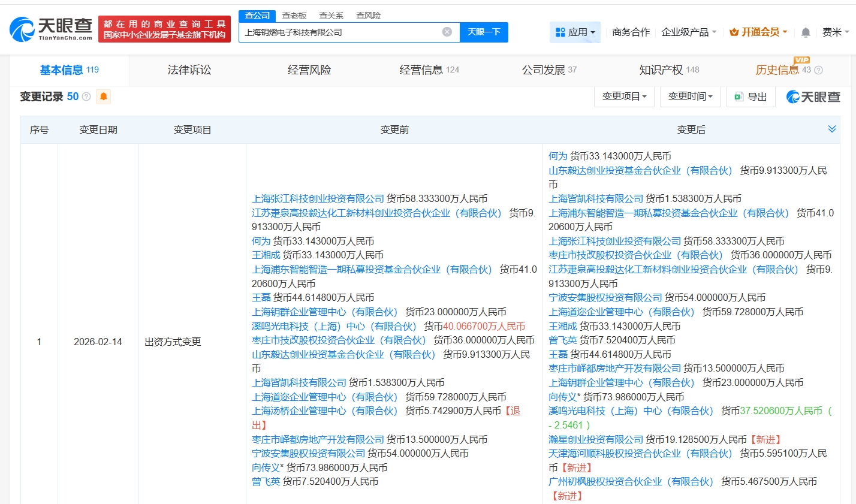Export records via the 导出 Excel button
This screenshot has width=856, height=504.
click(750, 96)
